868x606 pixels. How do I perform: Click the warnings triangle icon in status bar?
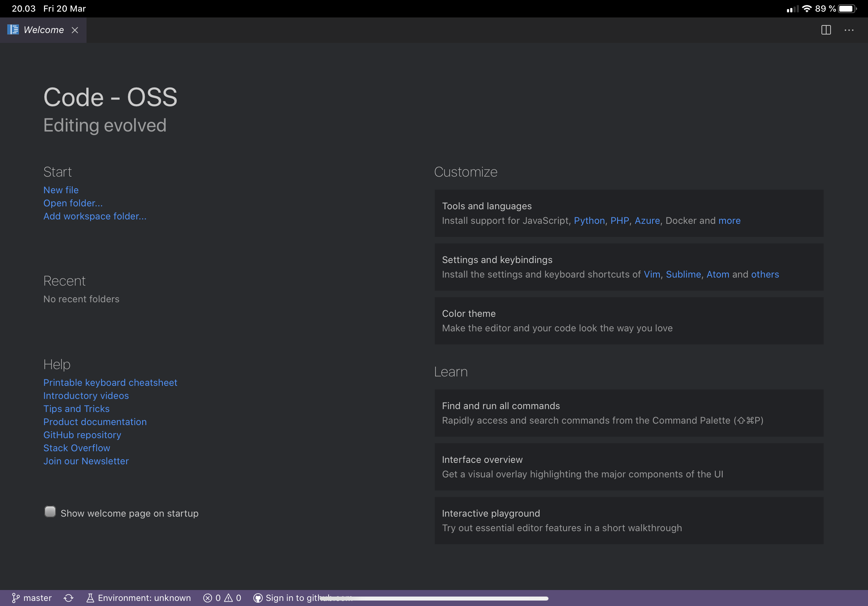pyautogui.click(x=229, y=598)
